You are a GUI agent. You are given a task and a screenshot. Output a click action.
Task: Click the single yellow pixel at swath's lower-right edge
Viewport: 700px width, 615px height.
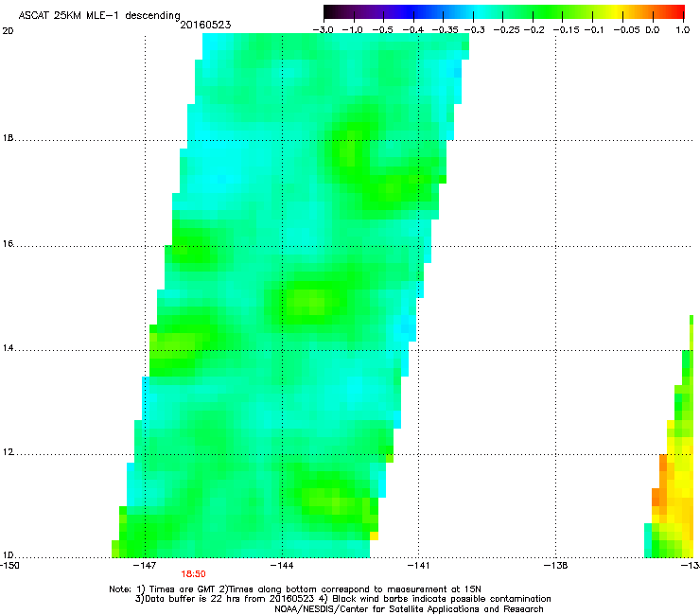374,536
